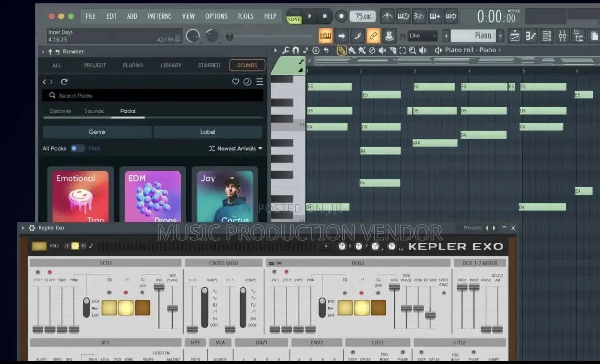Toggle the DCO2 ON switch
The width and height of the screenshot is (600, 364).
coord(271,263)
